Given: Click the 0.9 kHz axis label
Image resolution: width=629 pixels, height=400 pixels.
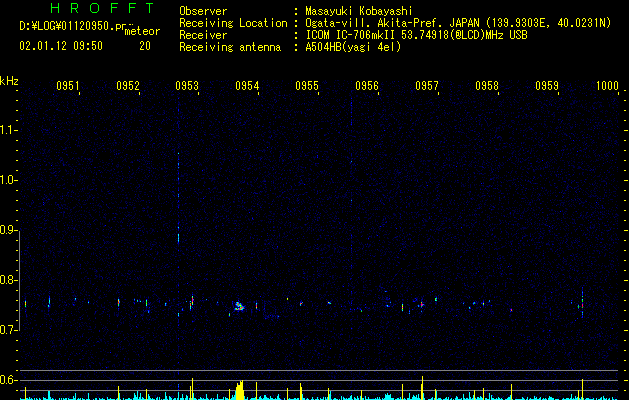Looking at the screenshot, I should click(7, 230).
